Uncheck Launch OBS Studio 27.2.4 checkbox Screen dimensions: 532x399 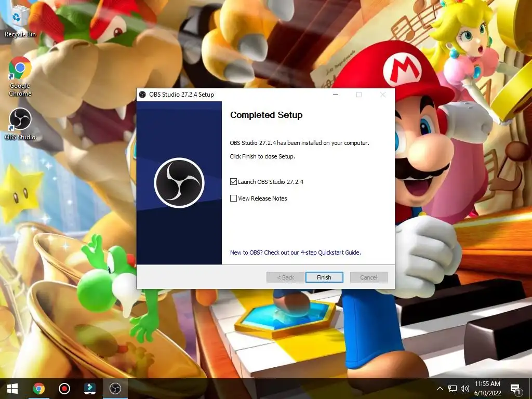coord(233,181)
